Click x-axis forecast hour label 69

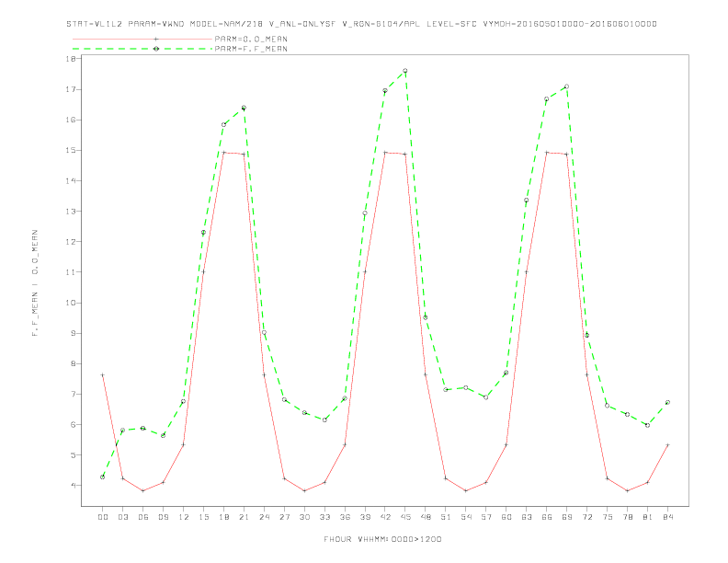[567, 517]
